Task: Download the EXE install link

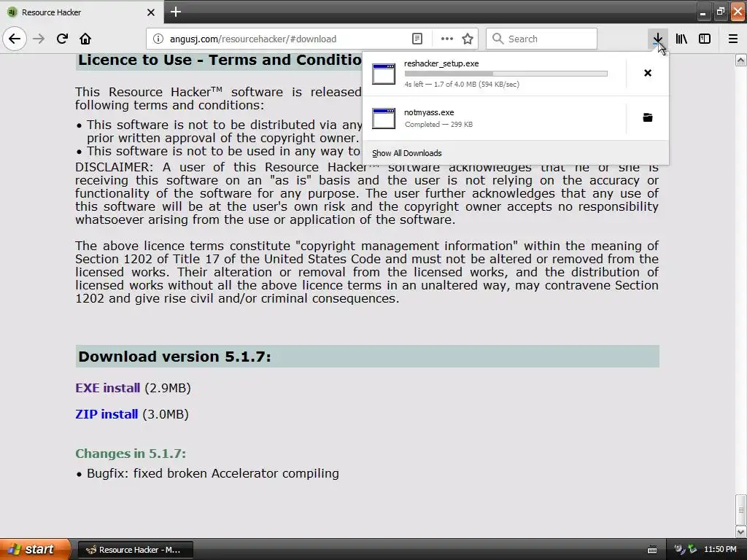Action: 108,388
